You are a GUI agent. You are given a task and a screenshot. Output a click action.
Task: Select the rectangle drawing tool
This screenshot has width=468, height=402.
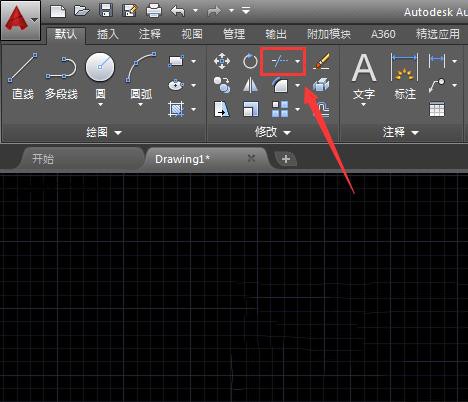coord(176,61)
